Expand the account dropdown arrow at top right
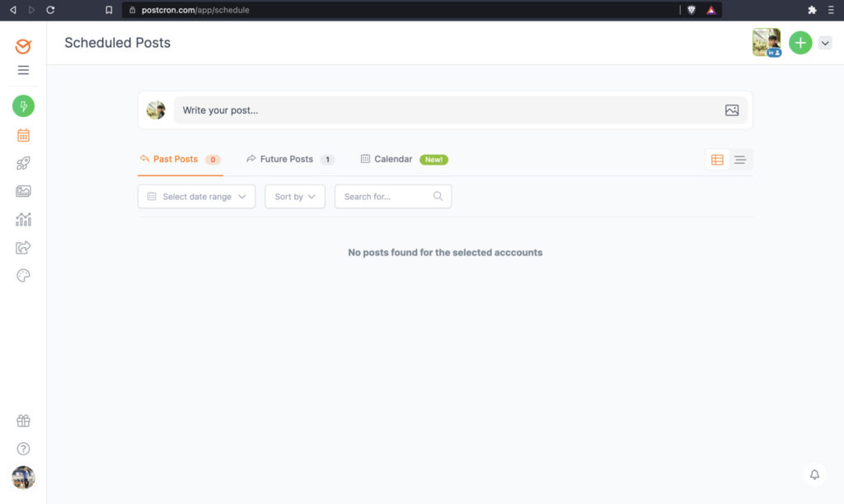 click(x=825, y=44)
